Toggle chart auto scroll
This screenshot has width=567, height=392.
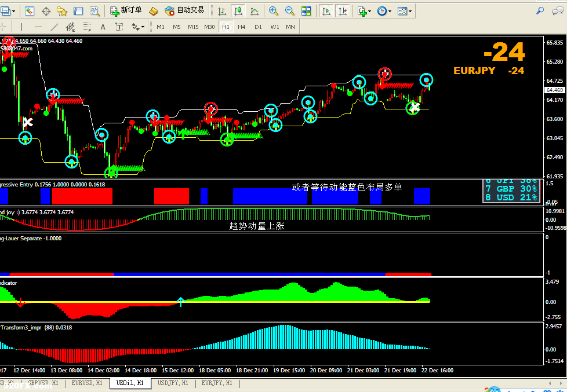326,11
